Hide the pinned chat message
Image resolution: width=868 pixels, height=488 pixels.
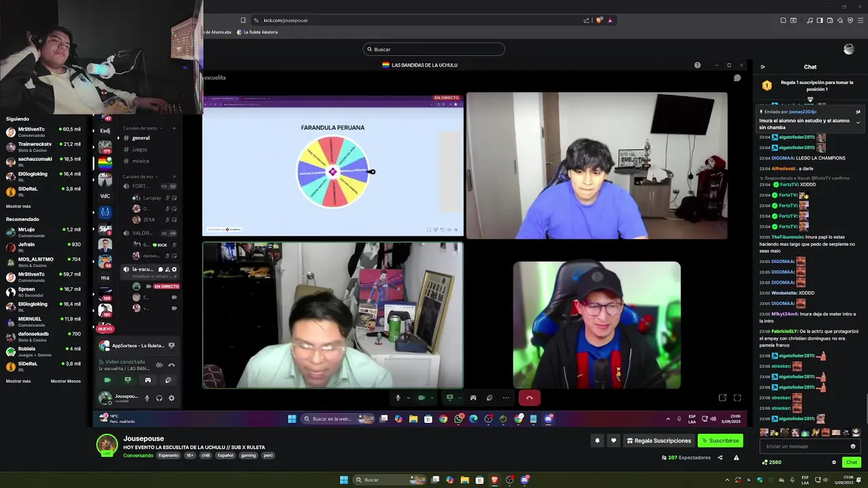point(858,112)
